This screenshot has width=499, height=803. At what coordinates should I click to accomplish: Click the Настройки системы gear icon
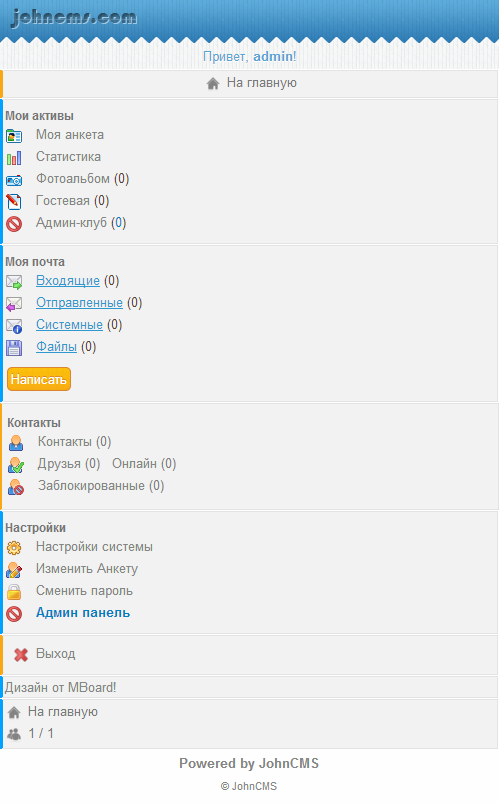click(x=14, y=548)
